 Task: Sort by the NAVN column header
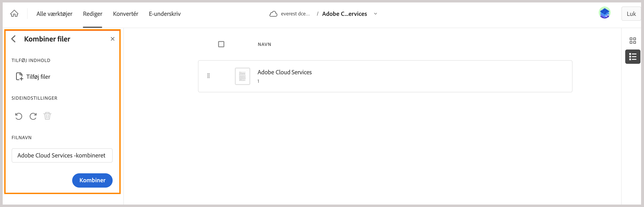click(x=264, y=44)
